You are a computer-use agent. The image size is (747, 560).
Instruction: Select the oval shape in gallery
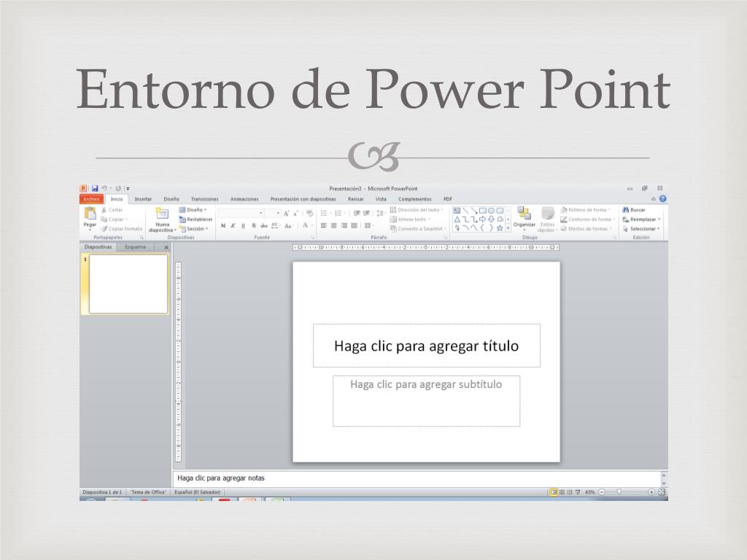pos(491,211)
